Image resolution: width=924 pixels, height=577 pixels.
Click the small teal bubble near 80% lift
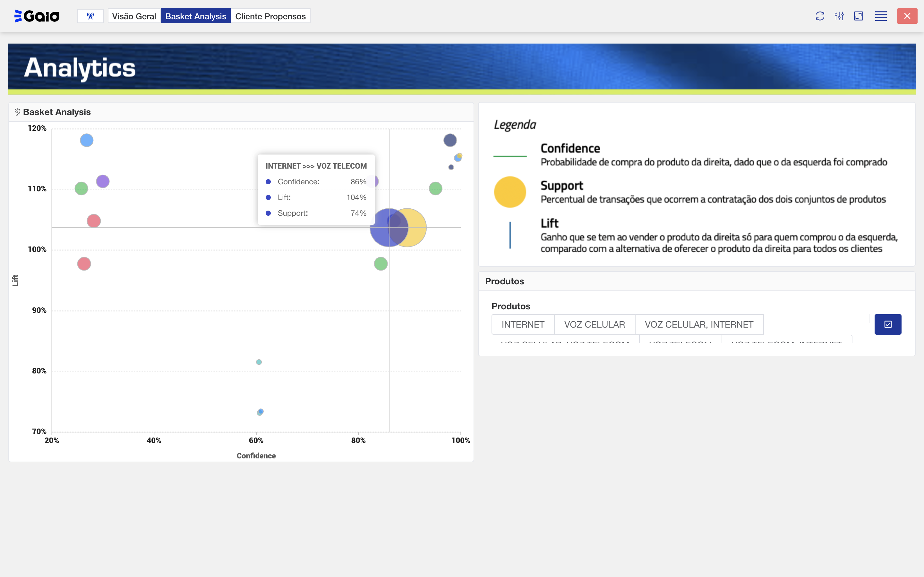tap(259, 362)
